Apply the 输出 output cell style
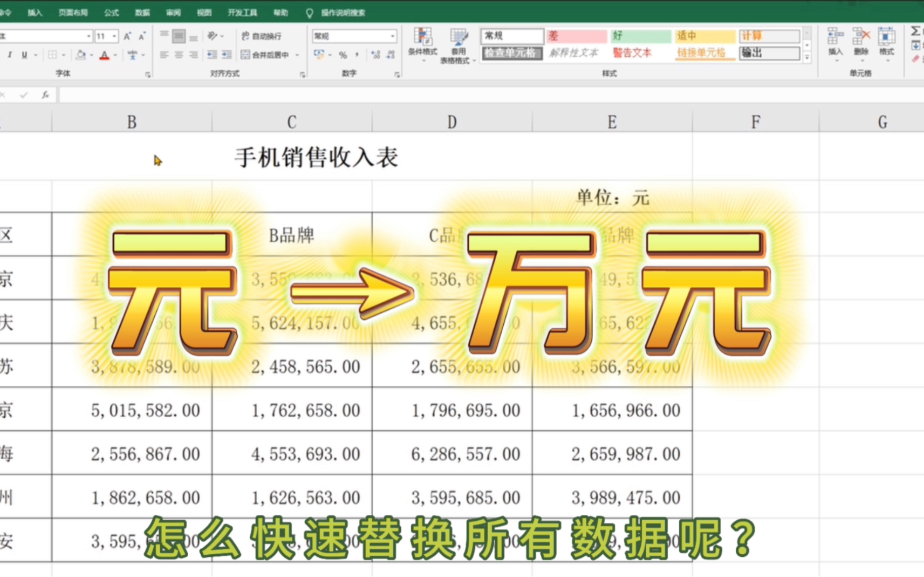The image size is (924, 577). (769, 53)
